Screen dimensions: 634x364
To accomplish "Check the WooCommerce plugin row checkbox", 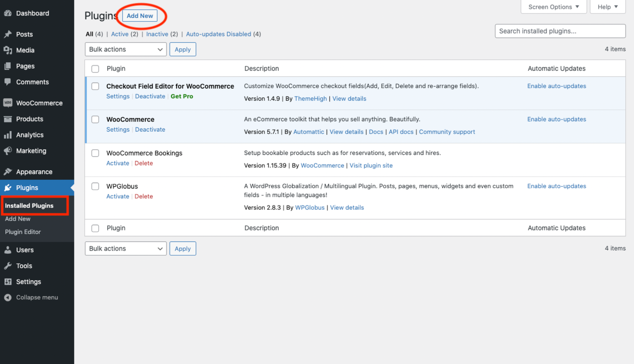I will [x=95, y=119].
